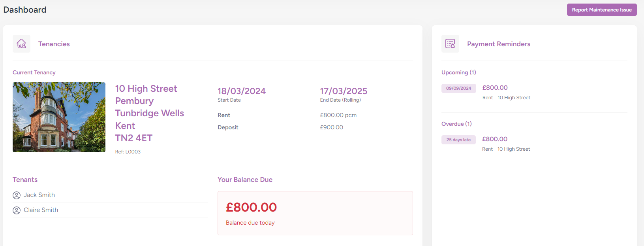Click Jack Smith's user avatar icon

[17, 195]
